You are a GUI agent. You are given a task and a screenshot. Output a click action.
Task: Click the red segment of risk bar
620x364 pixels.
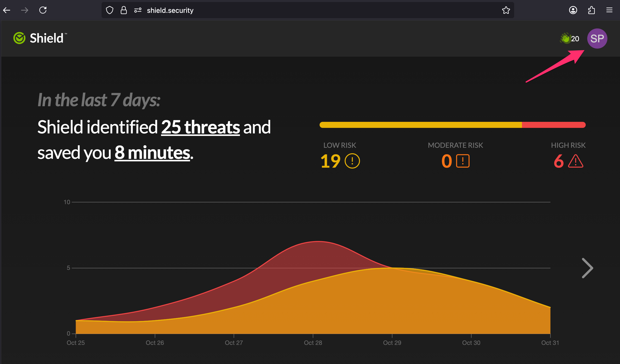pyautogui.click(x=553, y=125)
